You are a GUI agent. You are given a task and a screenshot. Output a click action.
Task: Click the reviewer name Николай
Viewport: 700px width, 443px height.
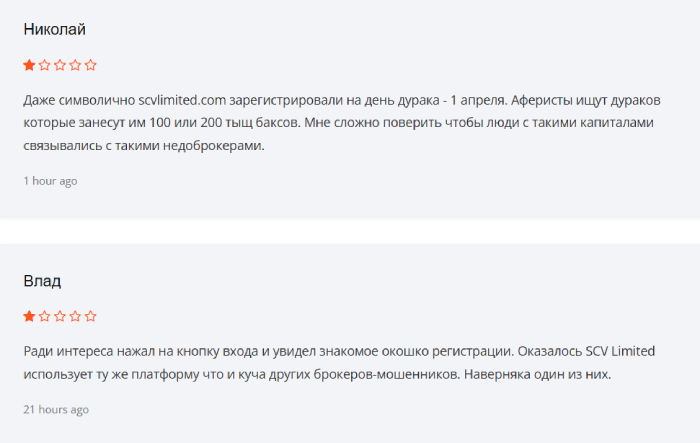coord(54,29)
